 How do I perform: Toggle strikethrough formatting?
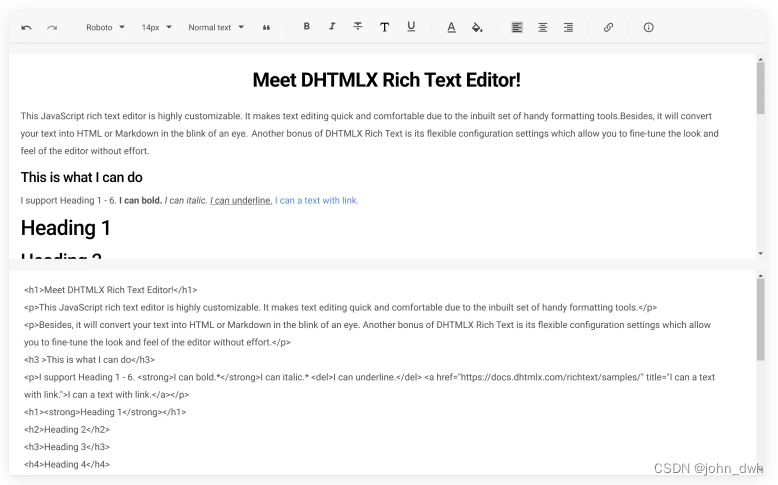358,26
